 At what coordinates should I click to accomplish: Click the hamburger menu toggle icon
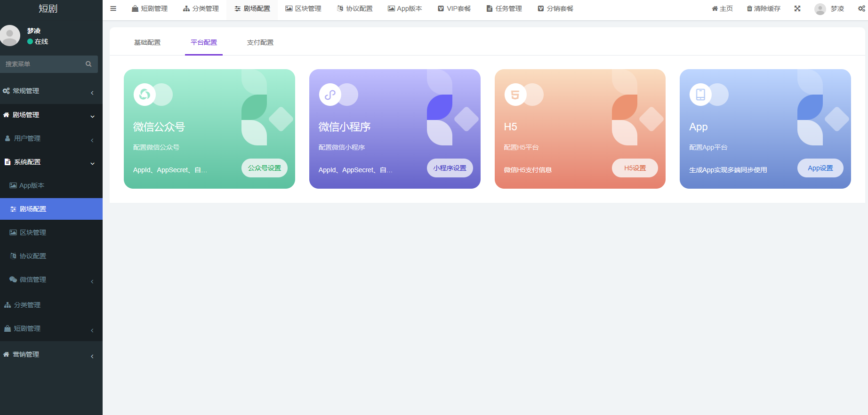(x=113, y=8)
